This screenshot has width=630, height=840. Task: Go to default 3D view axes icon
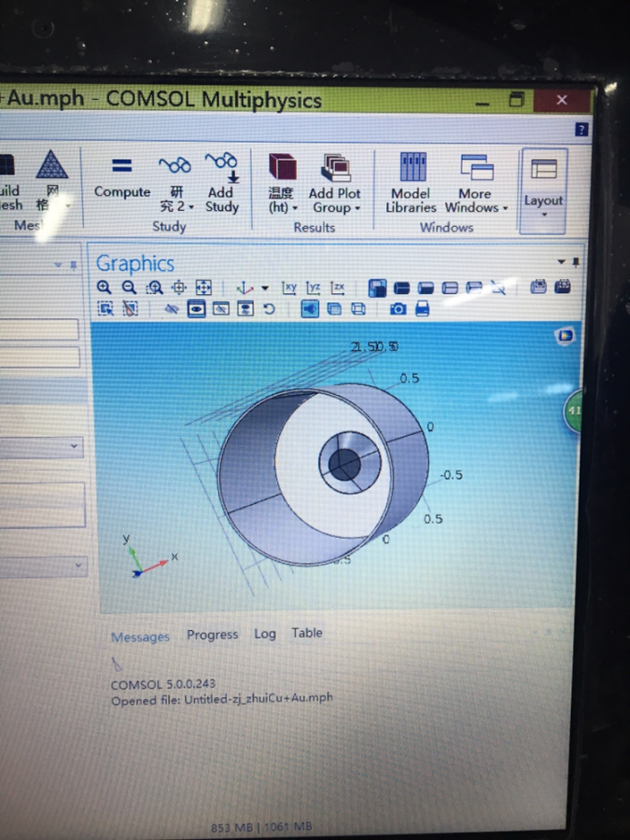pos(245,287)
